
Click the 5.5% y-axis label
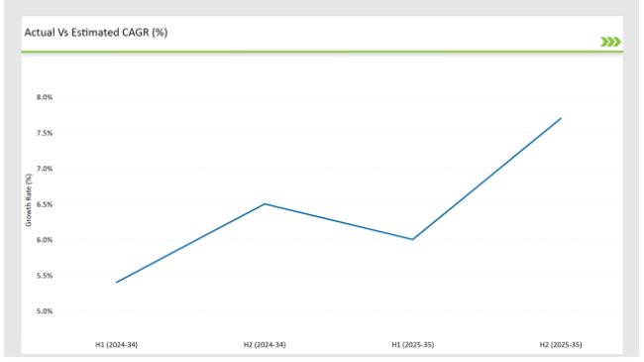(x=45, y=276)
